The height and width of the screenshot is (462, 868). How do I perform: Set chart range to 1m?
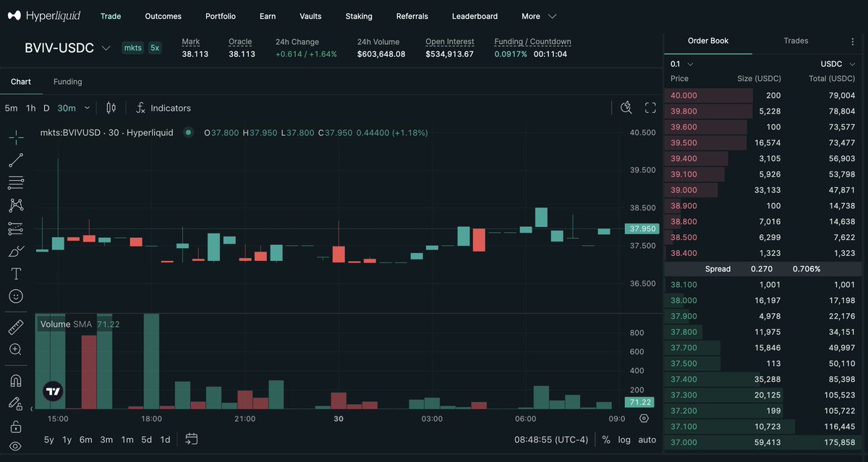(x=127, y=440)
